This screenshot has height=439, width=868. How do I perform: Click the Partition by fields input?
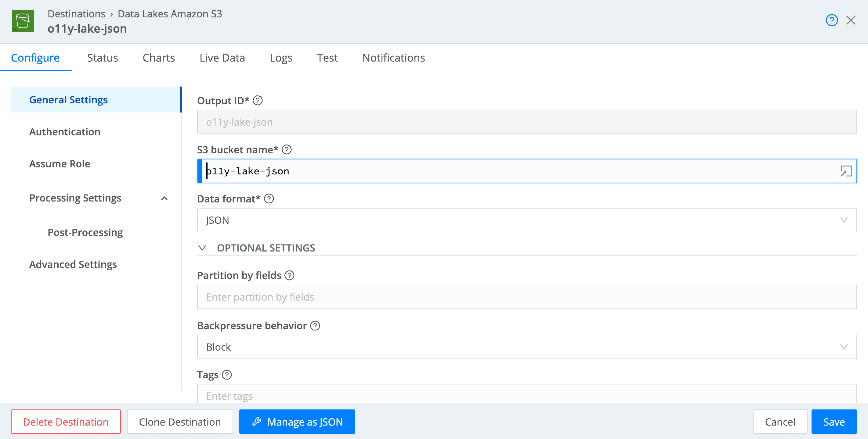coord(526,297)
